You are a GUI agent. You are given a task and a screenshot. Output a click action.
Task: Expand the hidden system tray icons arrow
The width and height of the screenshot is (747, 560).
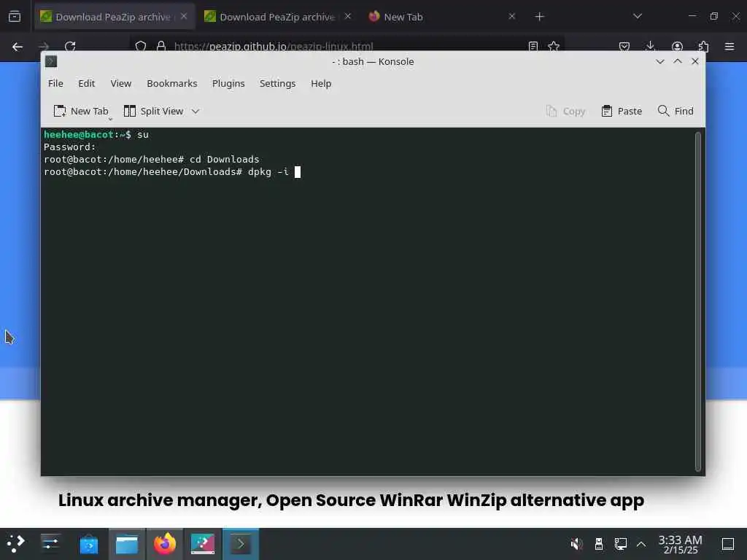click(x=641, y=544)
